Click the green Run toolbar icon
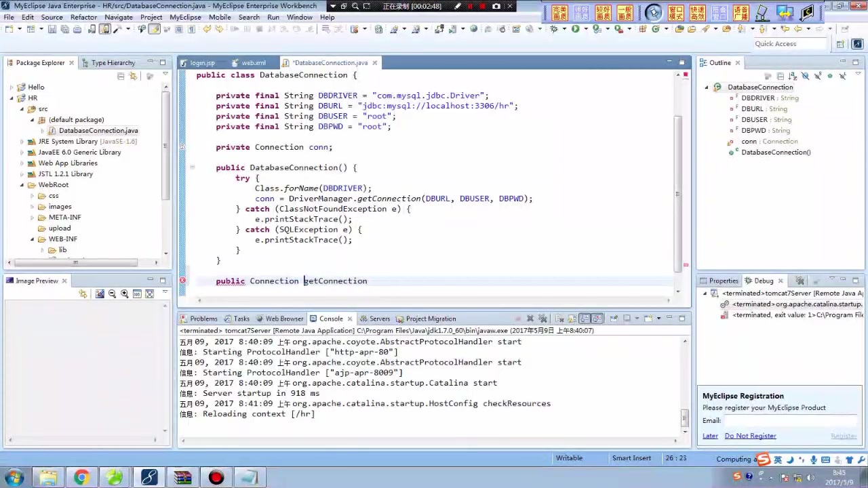Screen dimensions: 868x488 pyautogui.click(x=575, y=29)
